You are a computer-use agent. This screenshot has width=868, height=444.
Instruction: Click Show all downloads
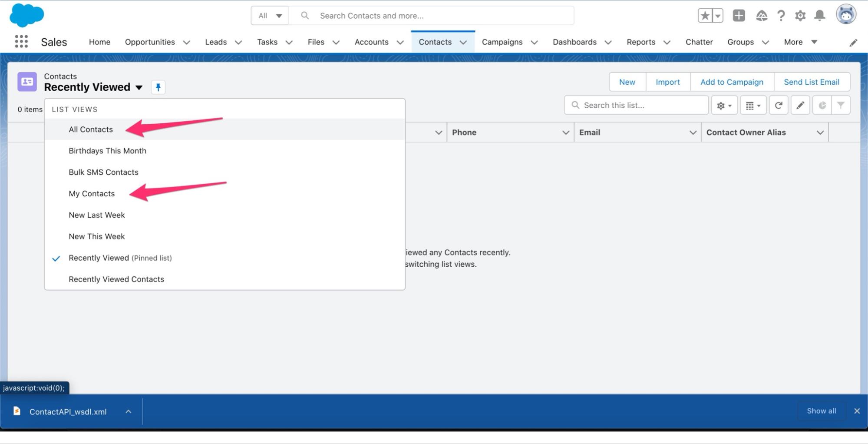pos(821,411)
